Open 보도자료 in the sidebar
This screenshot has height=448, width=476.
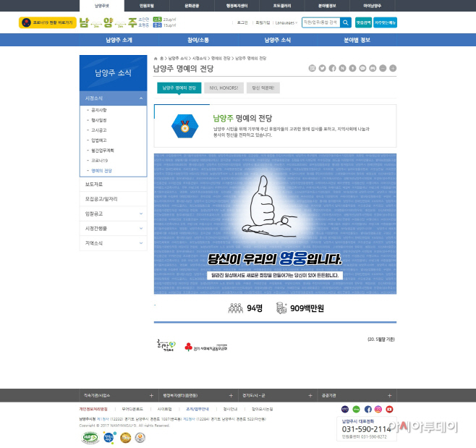(114, 185)
